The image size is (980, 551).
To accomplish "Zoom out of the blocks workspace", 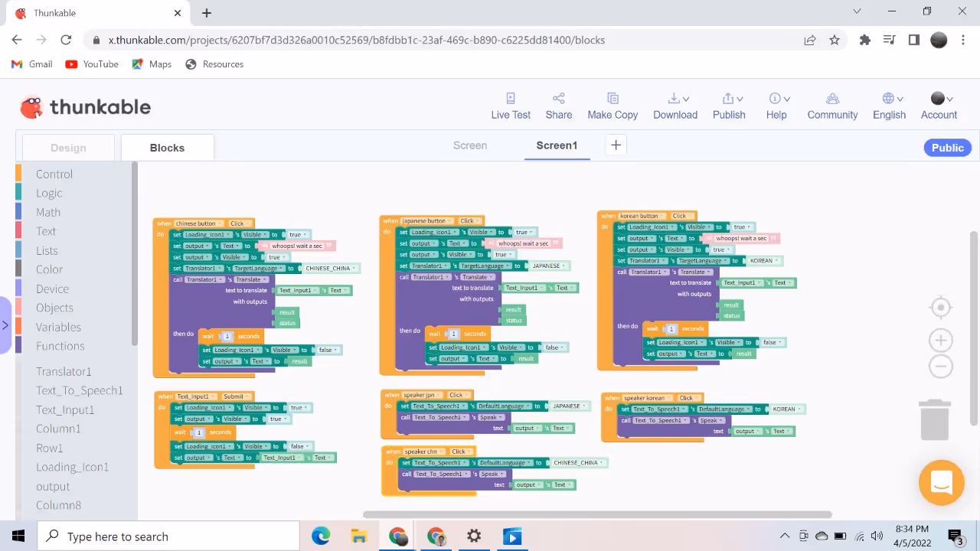I will [940, 367].
